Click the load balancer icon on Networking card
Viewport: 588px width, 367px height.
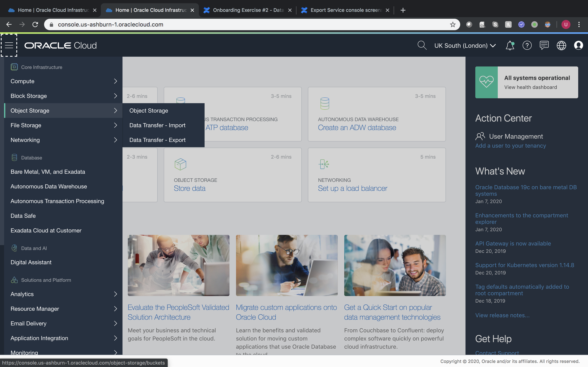click(x=323, y=164)
